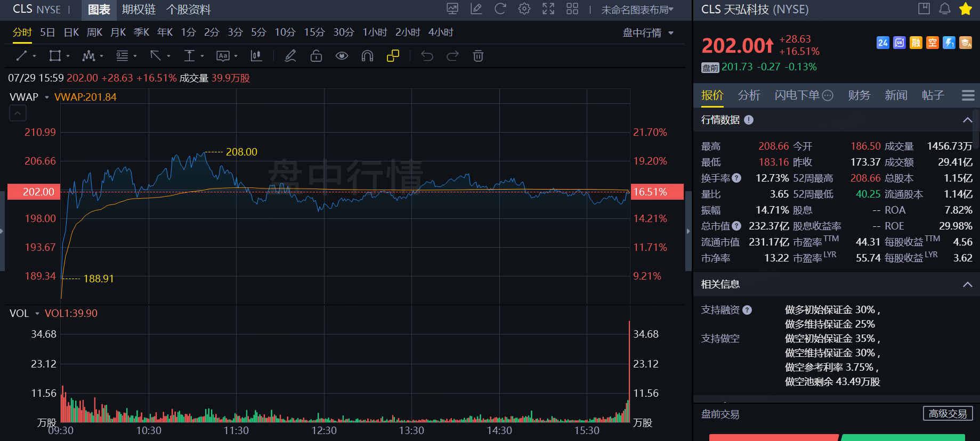The height and width of the screenshot is (441, 980).
Task: Undo the last drawing action
Action: (427, 56)
